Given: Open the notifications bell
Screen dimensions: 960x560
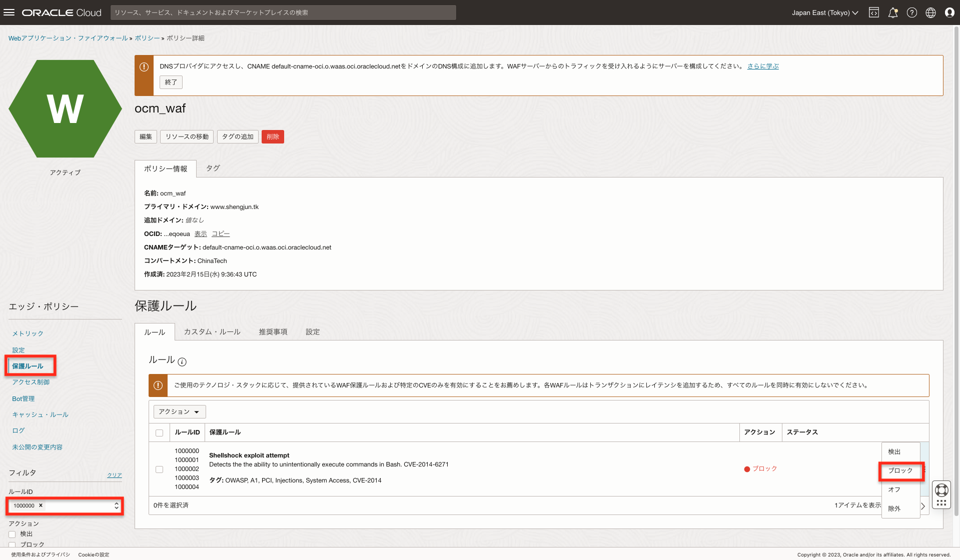Looking at the screenshot, I should (893, 12).
